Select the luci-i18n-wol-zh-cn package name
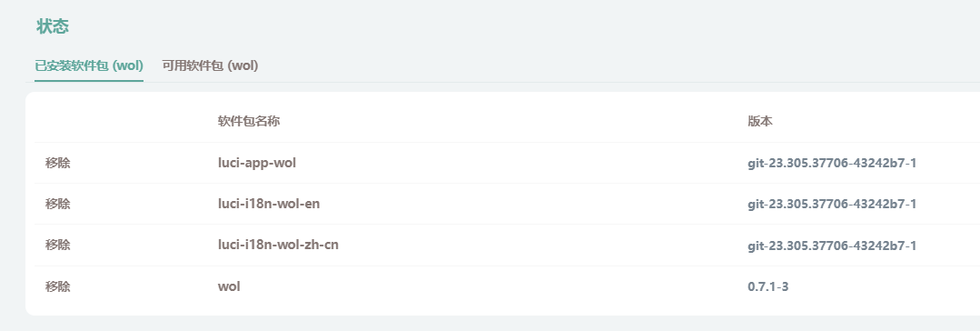Screen dimensions: 980x331 pos(278,245)
